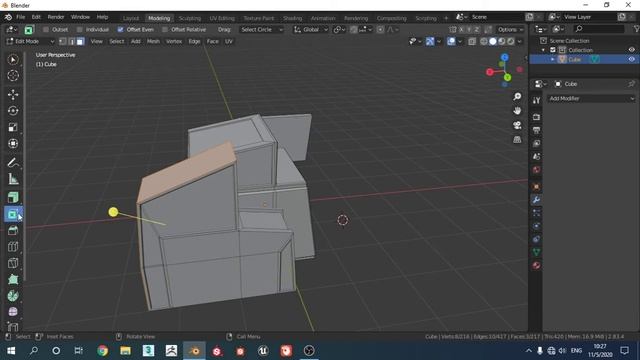Open the Object Data properties green triangle
Image resolution: width=640 pixels, height=360 pixels.
[536, 252]
